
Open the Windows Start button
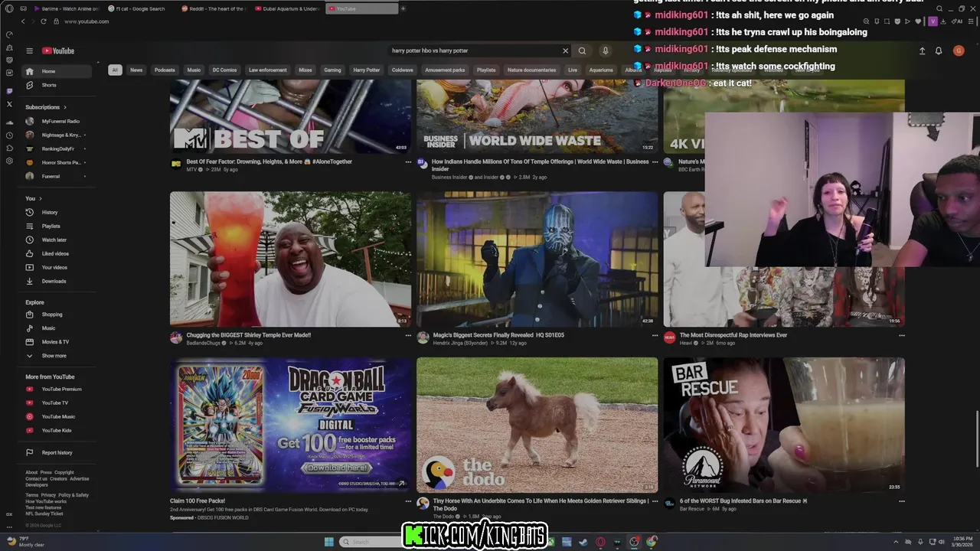click(329, 542)
